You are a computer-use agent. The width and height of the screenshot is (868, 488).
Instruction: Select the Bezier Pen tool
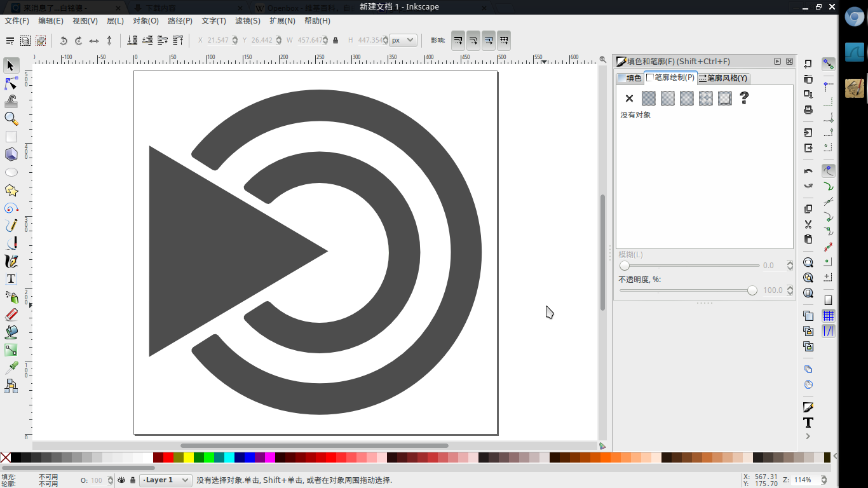pyautogui.click(x=11, y=243)
